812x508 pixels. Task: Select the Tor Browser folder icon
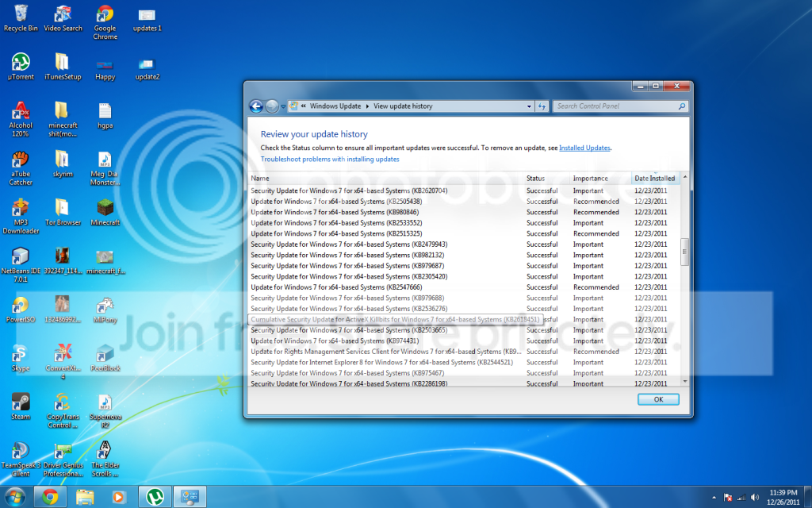point(63,212)
